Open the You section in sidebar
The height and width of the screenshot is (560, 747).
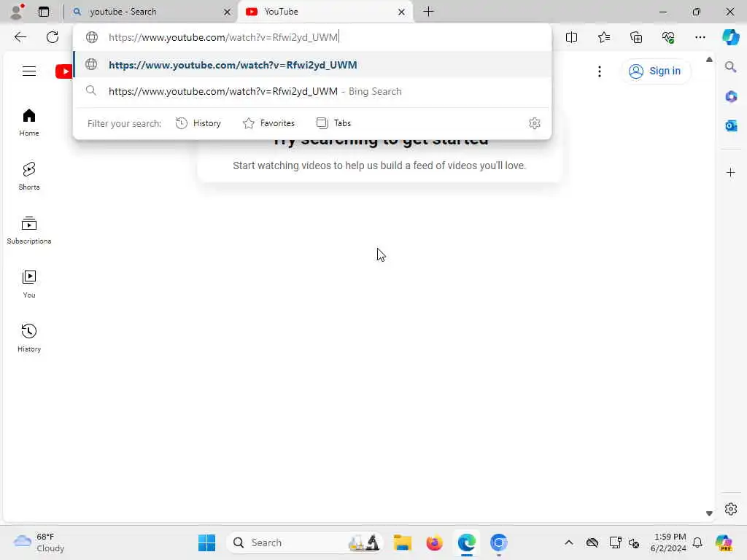click(x=29, y=284)
